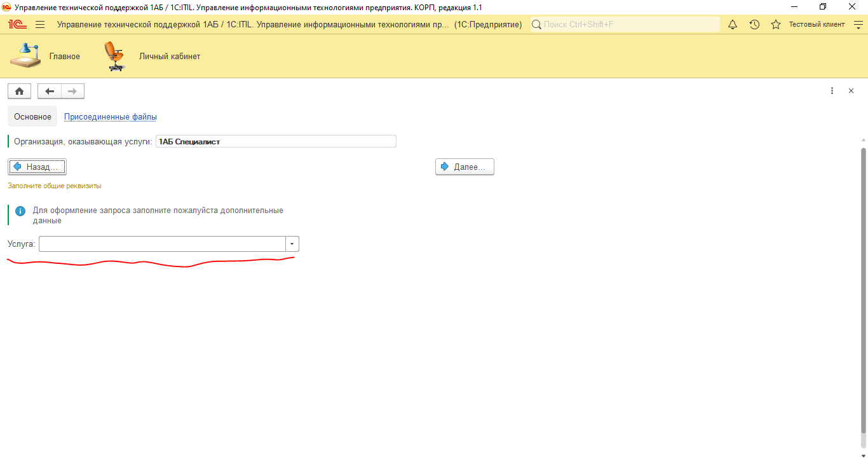
Task: Open the service settings menu beside Тестовый клиент
Action: 857,24
